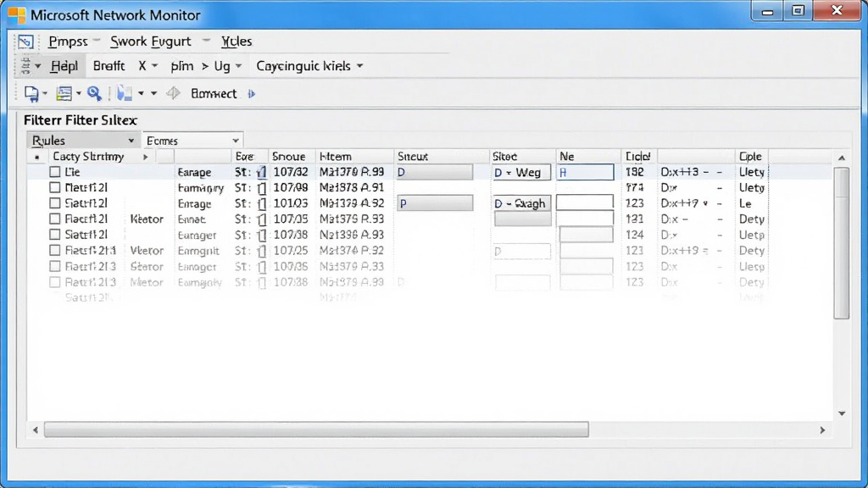
Task: Check the box in the Mat379 A.33 row
Action: (x=55, y=266)
